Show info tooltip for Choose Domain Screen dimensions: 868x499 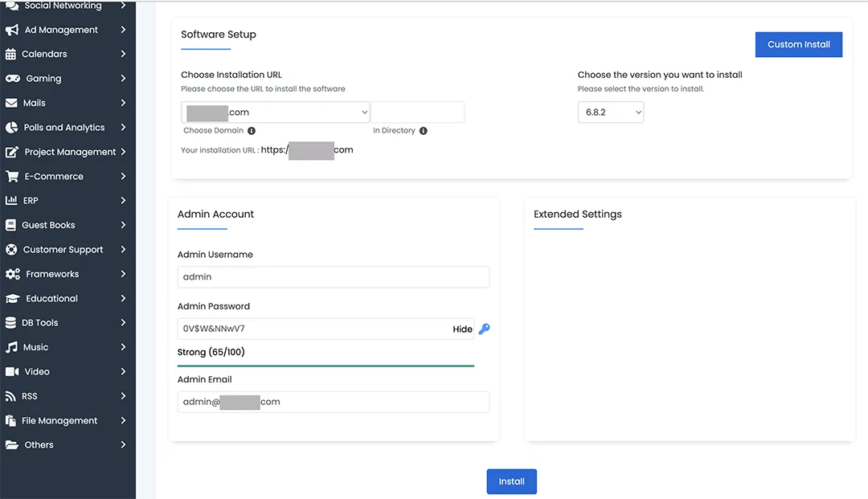point(252,131)
